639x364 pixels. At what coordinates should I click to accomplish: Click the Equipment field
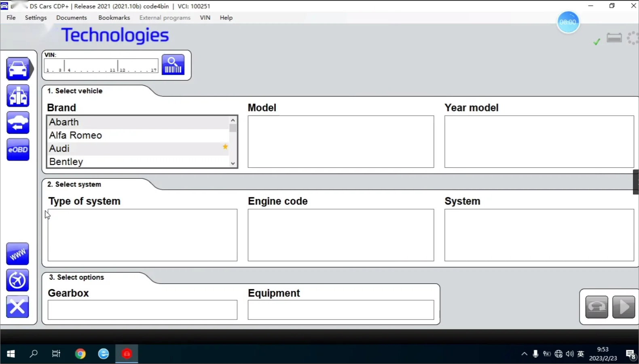point(341,310)
